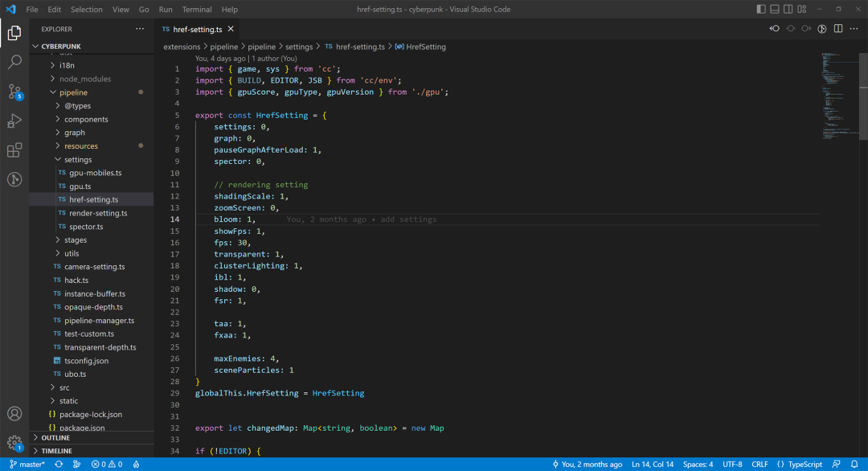The width and height of the screenshot is (868, 471).
Task: Open the GitLens icon in activity bar
Action: pyautogui.click(x=14, y=179)
